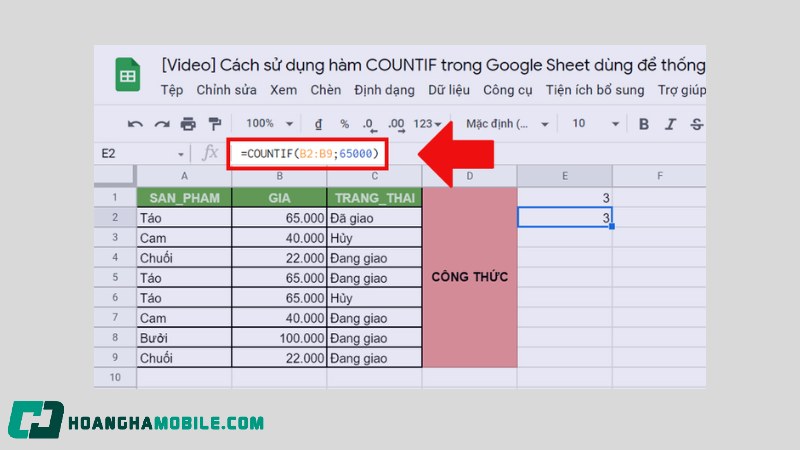Click the Print icon
800x450 pixels.
click(x=188, y=124)
